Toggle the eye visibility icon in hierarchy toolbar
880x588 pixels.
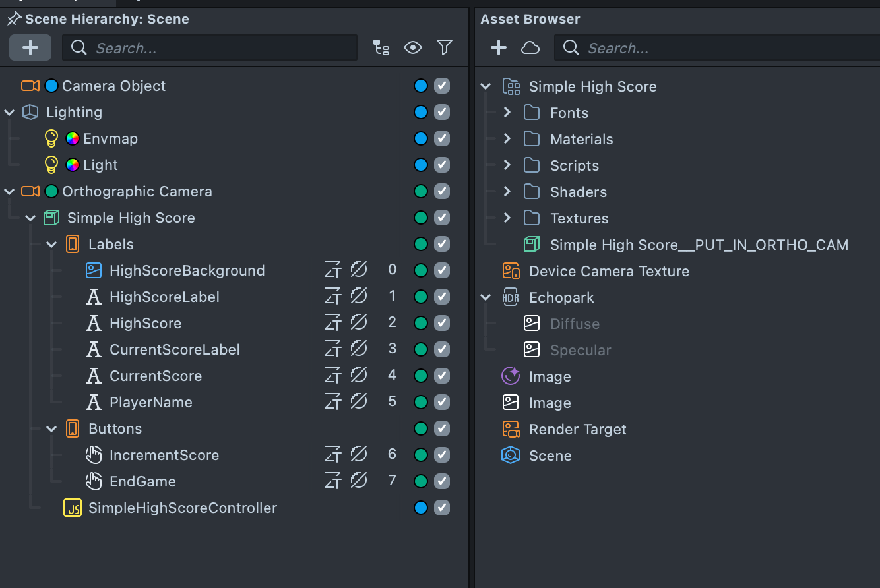point(413,47)
